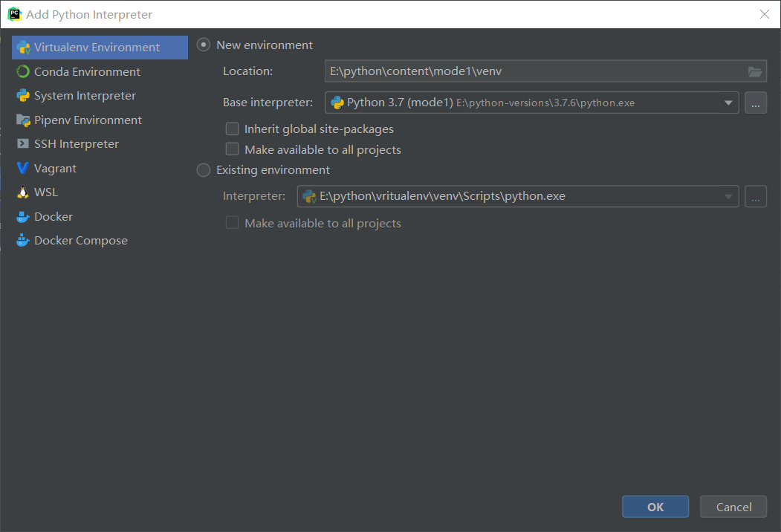
Task: Check Make available to all projects under Existing environment
Action: coord(232,223)
